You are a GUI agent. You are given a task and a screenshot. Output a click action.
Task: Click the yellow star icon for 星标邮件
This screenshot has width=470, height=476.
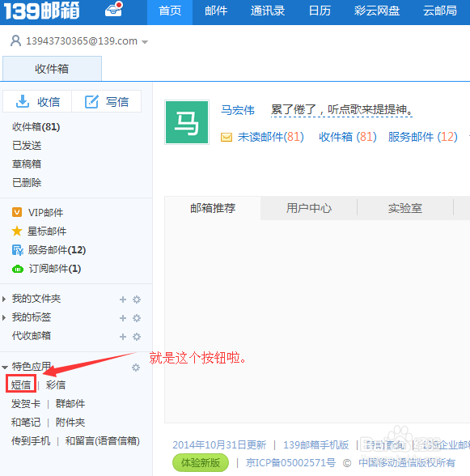coord(17,231)
